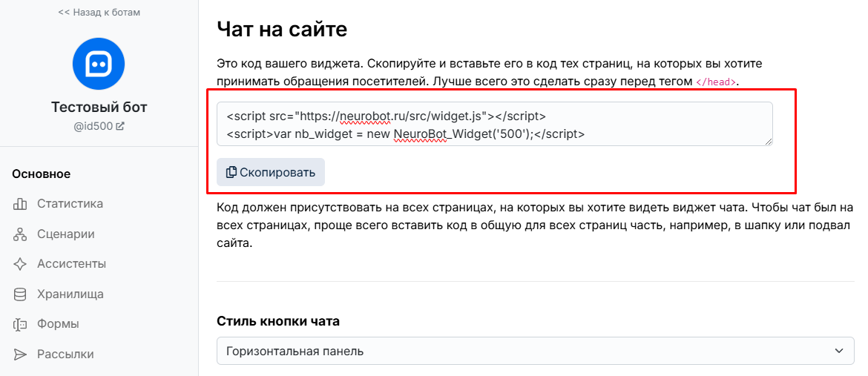Click inside the widget script code textarea

click(494, 124)
